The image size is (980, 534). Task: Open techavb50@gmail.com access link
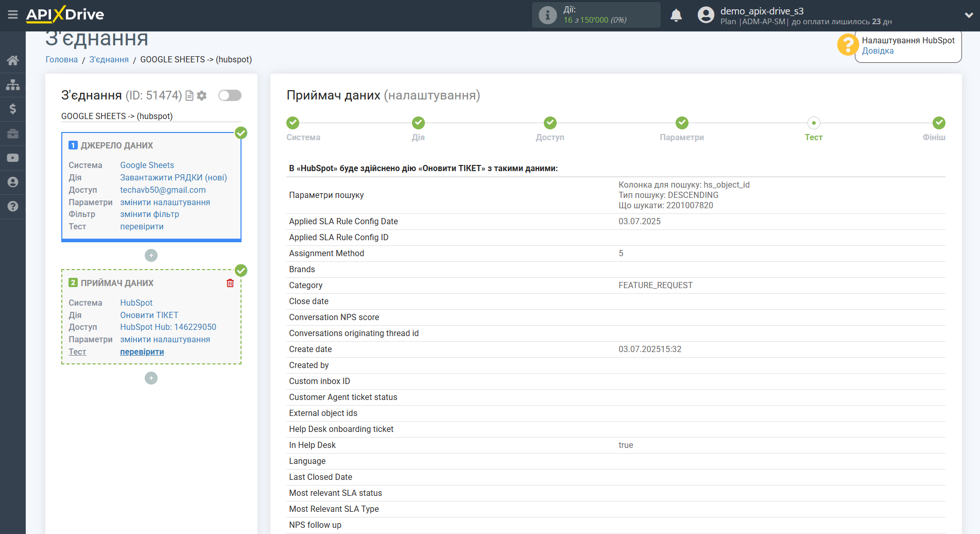pyautogui.click(x=163, y=190)
